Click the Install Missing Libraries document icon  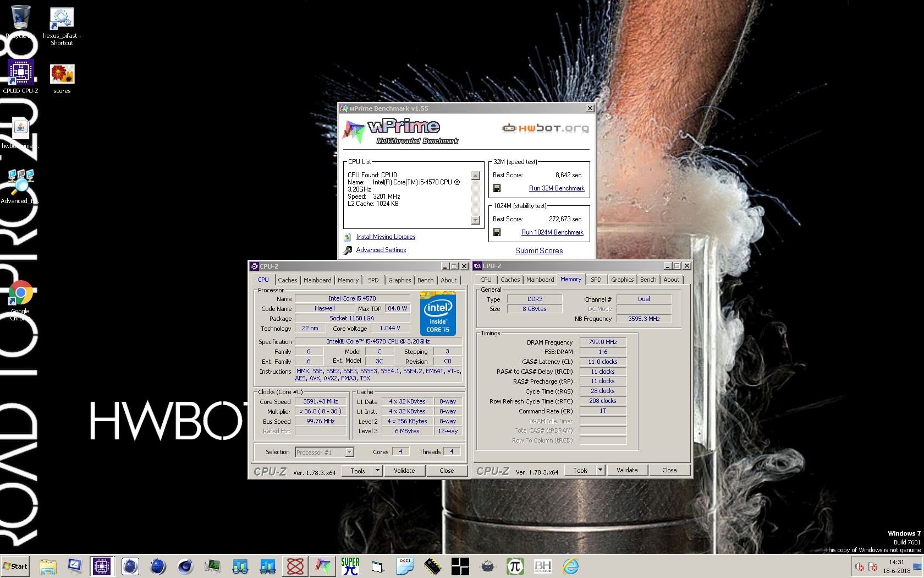(348, 237)
